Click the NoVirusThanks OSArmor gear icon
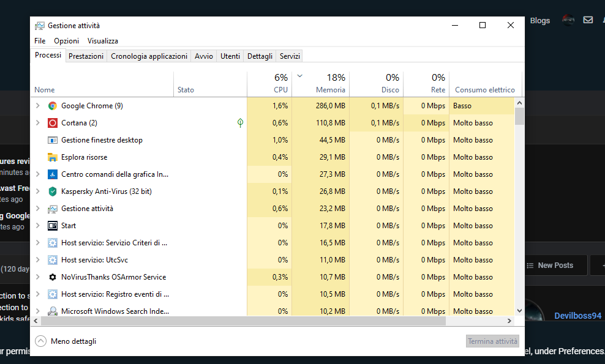Image resolution: width=605 pixels, height=364 pixels. [53, 277]
